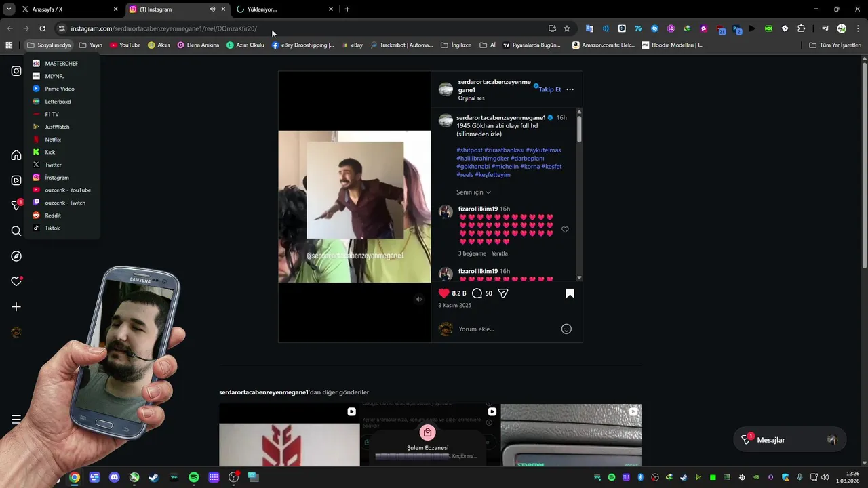Open the YouTube bookmark
Screen dimensions: 868x488
click(x=125, y=45)
